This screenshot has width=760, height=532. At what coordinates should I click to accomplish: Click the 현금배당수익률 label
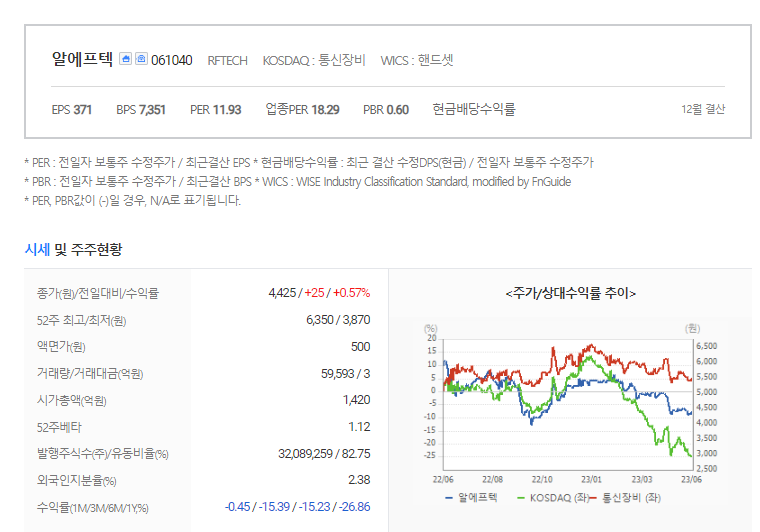coord(474,109)
